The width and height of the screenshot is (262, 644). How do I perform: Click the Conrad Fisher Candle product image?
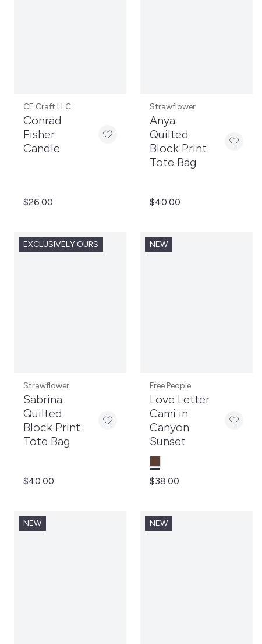[x=70, y=47]
